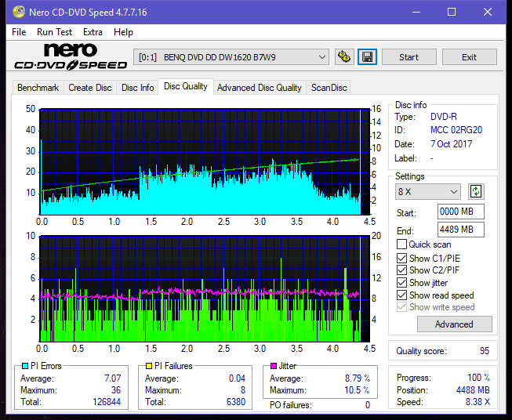Switch to the Create Disc tab

point(90,88)
